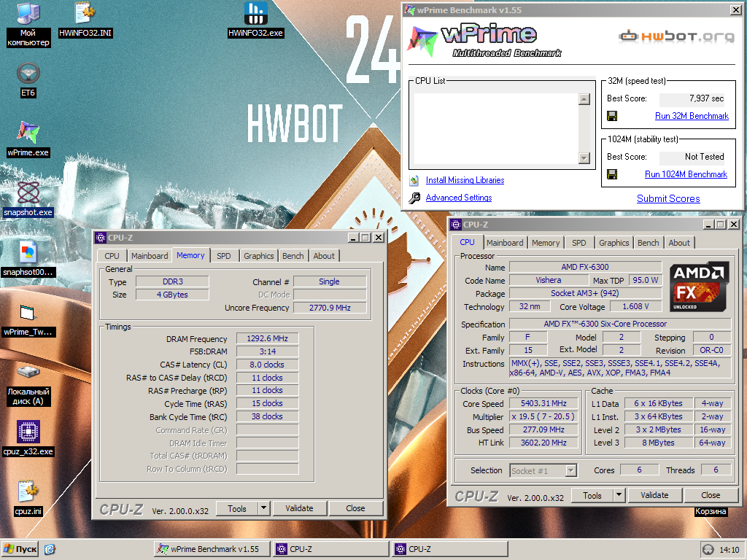This screenshot has width=747, height=560.
Task: Select the 1292.6 MHz DRAM Frequency value
Action: coord(267,338)
